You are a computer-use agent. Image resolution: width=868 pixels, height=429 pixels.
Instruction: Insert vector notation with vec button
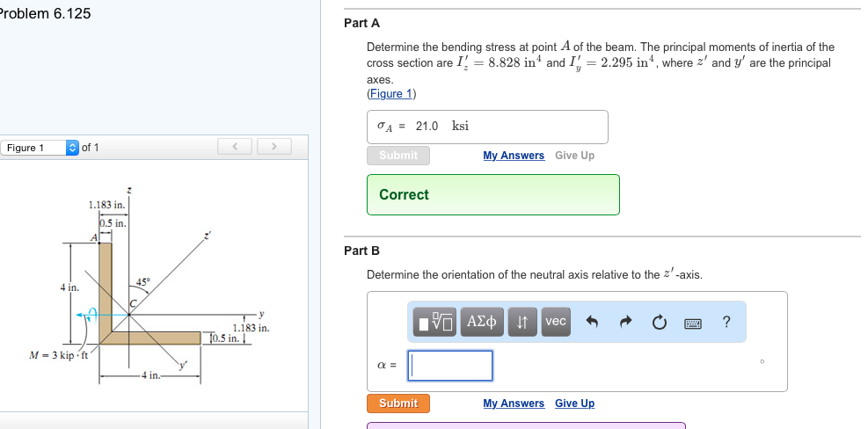(x=555, y=322)
